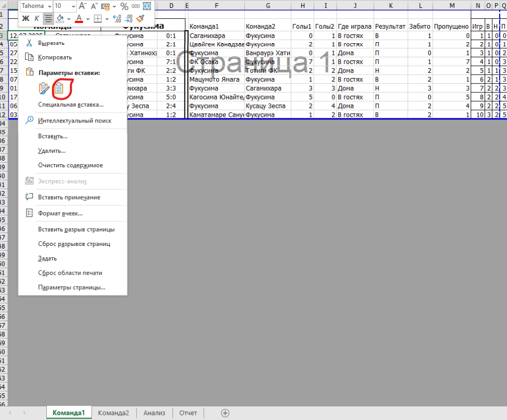Expand borders options arrow
Image resolution: width=507 pixels, height=420 pixels.
pos(107,18)
